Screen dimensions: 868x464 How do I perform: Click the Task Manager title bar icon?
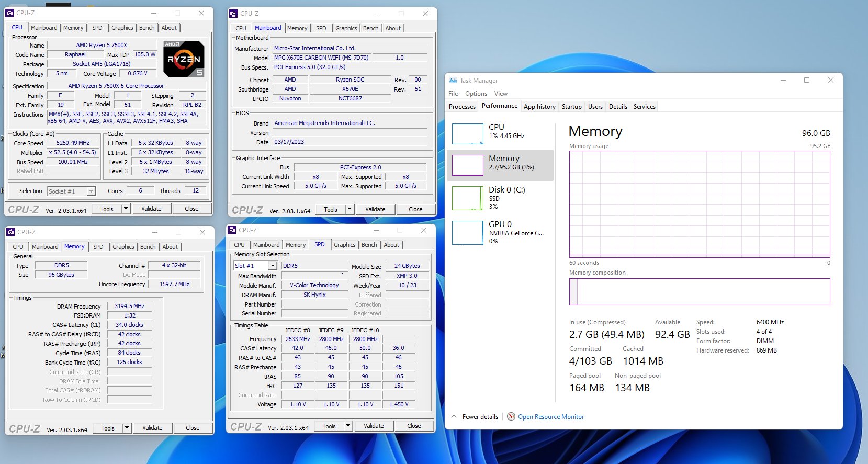tap(453, 81)
